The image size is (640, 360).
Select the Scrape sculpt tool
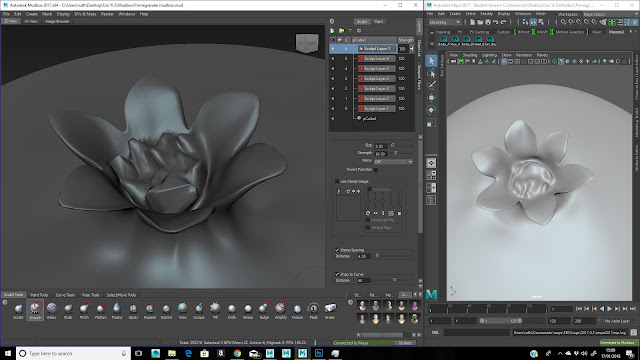[199, 311]
